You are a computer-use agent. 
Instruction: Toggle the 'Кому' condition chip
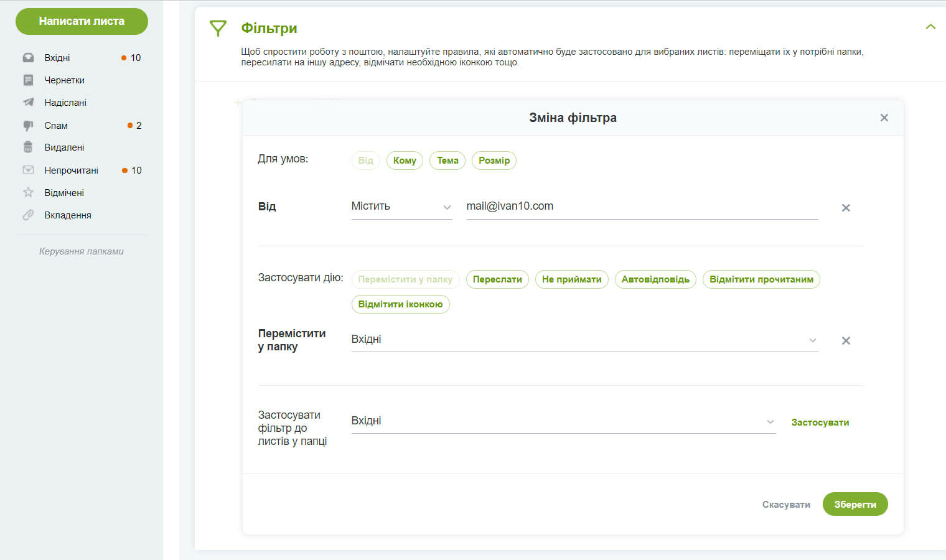405,161
